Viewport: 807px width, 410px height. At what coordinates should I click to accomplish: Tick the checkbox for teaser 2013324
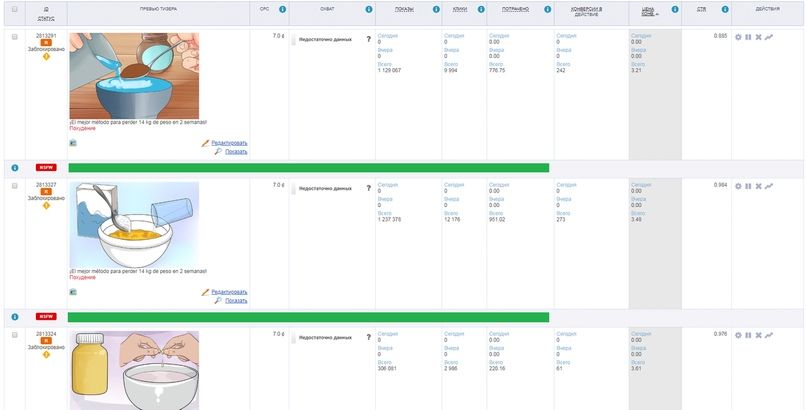click(14, 335)
